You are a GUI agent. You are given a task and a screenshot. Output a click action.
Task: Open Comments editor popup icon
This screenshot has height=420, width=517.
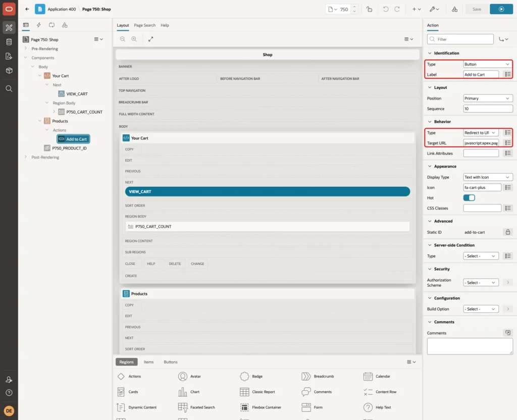point(508,333)
